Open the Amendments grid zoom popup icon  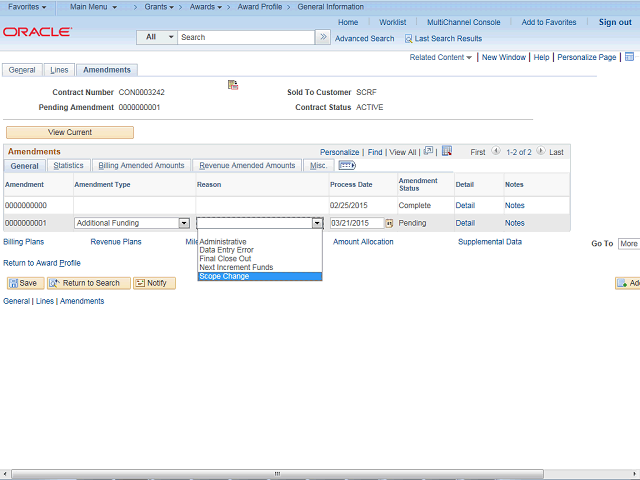(428, 151)
